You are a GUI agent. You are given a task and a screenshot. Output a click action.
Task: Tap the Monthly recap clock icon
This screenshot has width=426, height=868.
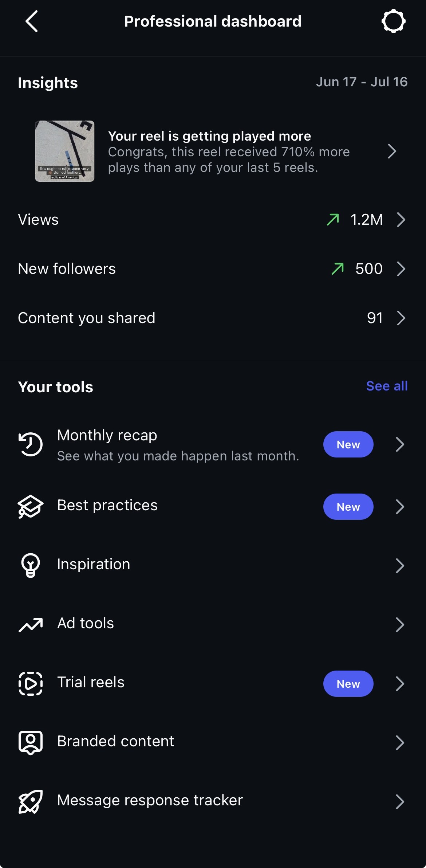coord(31,444)
